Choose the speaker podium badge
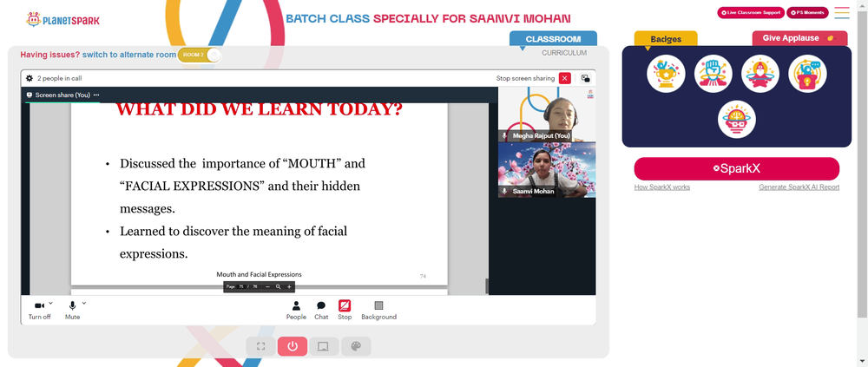 [807, 74]
